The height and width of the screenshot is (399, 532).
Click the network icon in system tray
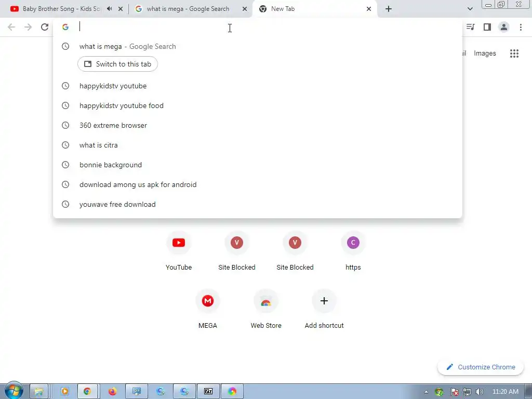(467, 392)
